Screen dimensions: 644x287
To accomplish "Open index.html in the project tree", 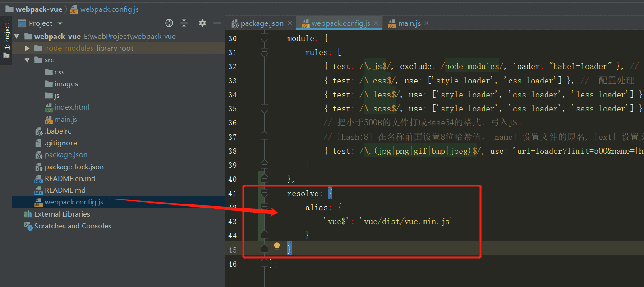I will tap(67, 107).
